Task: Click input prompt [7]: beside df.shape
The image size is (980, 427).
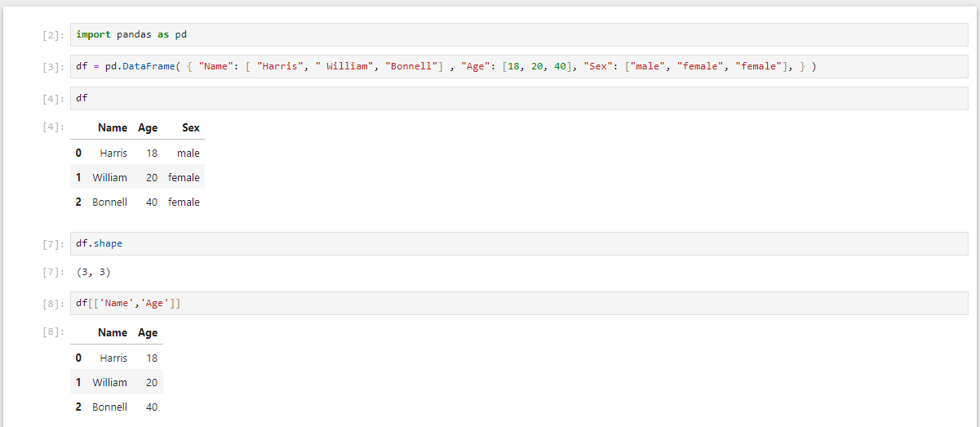Action: (x=53, y=243)
